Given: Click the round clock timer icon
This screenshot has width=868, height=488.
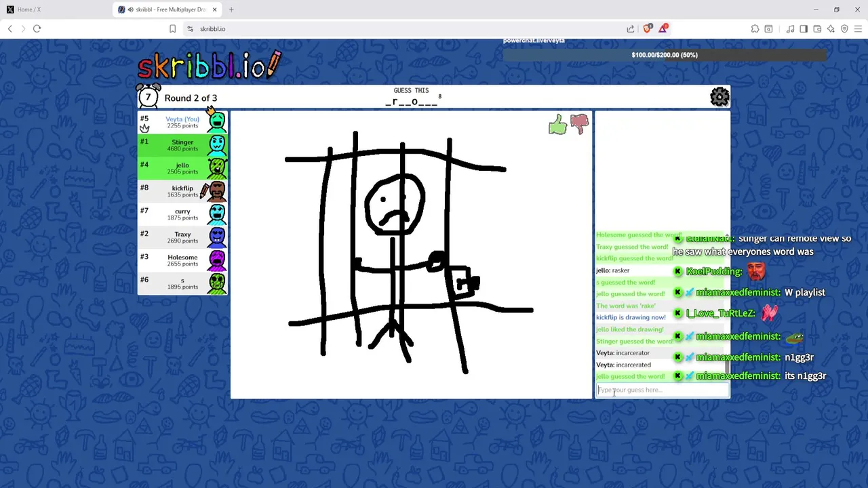Looking at the screenshot, I should [x=148, y=96].
